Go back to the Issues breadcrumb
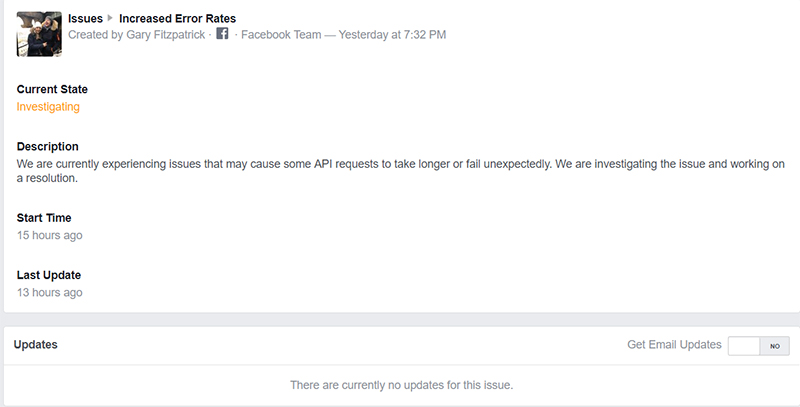Screen dimensions: 800x407 [x=85, y=18]
